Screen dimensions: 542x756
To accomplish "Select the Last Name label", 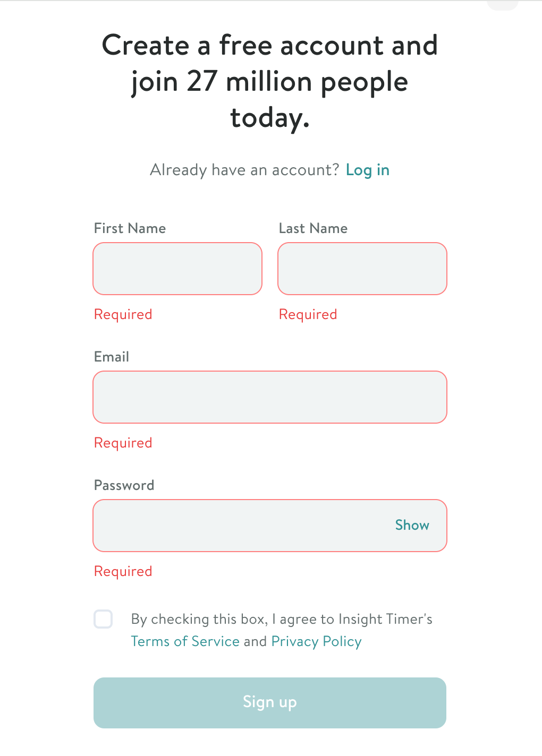I will click(x=313, y=228).
